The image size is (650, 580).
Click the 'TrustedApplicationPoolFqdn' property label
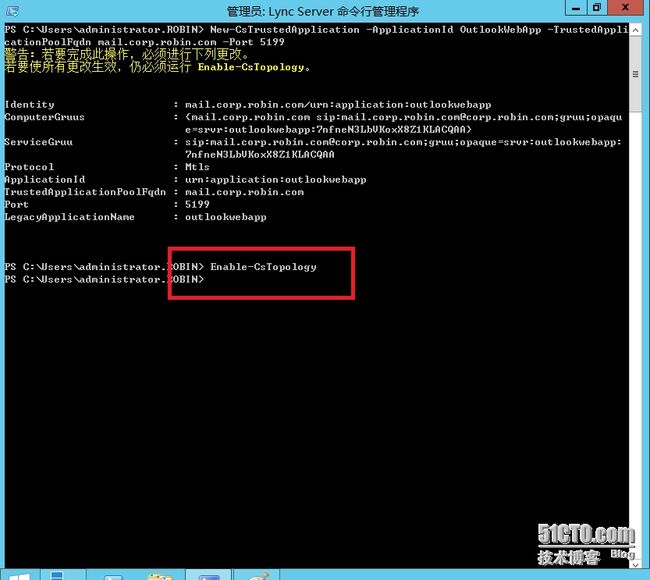(x=85, y=192)
